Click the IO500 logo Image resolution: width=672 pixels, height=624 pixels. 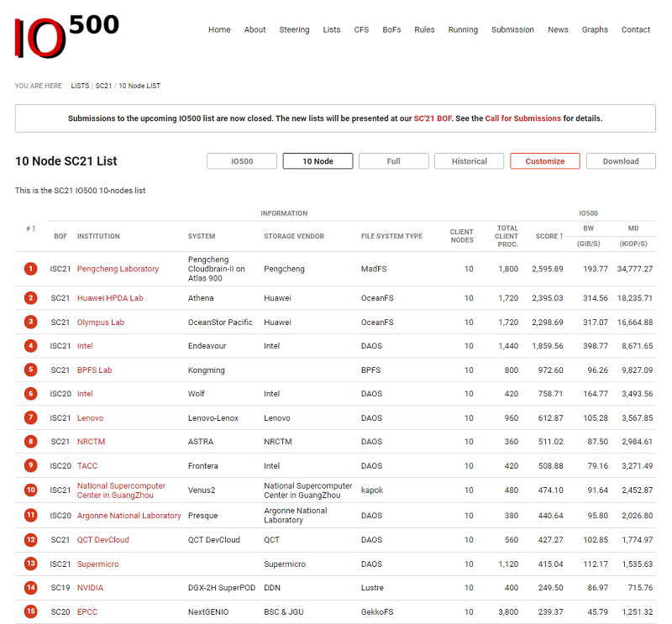pyautogui.click(x=67, y=36)
